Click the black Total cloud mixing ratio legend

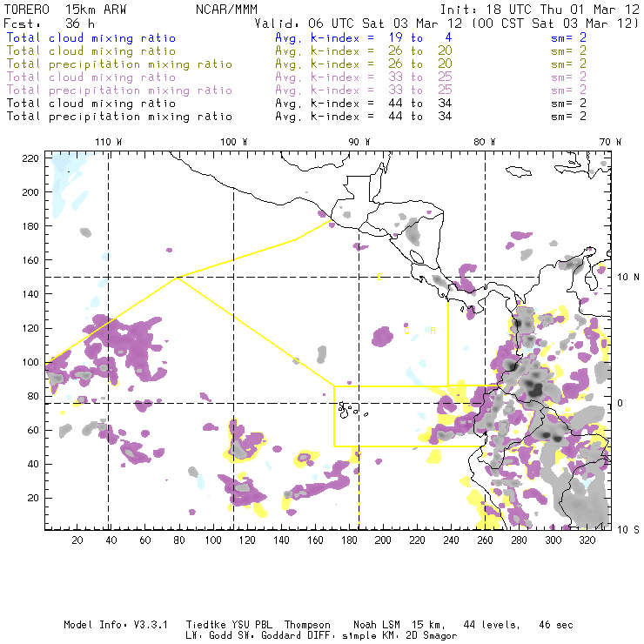91,103
